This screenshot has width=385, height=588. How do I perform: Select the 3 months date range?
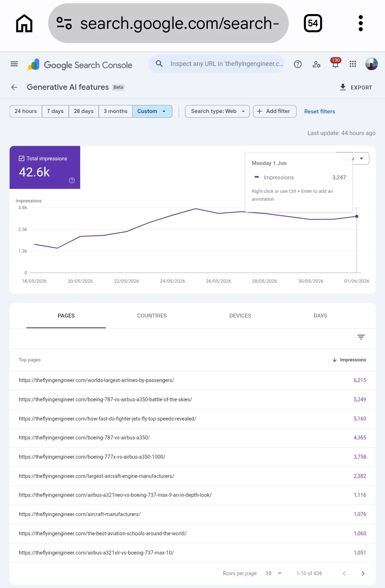point(115,111)
